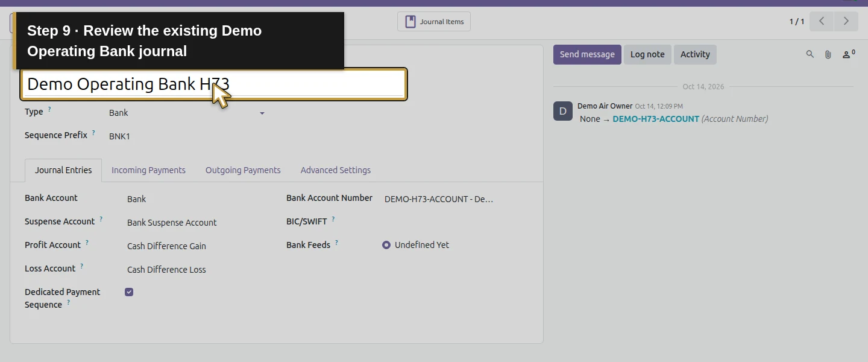Click the 1 / 1 pager counter

tap(797, 22)
